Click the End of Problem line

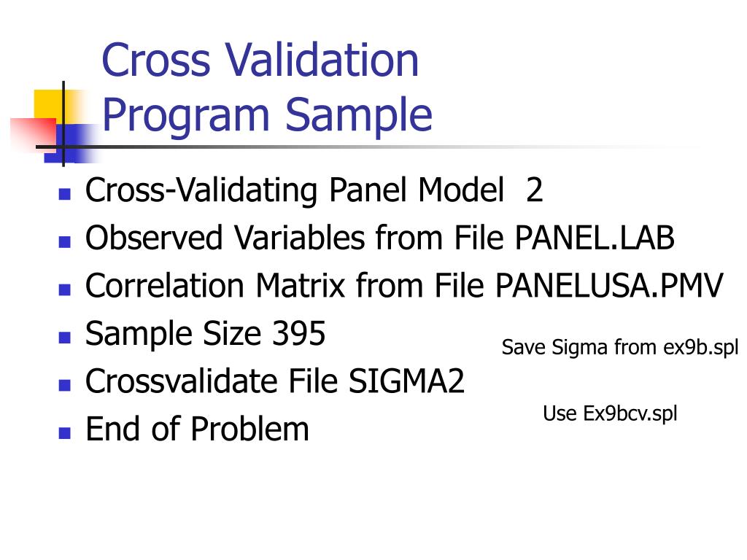coord(197,429)
